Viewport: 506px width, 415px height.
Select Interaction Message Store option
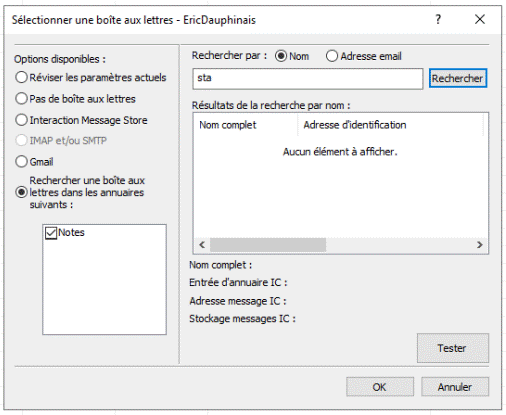pos(21,120)
